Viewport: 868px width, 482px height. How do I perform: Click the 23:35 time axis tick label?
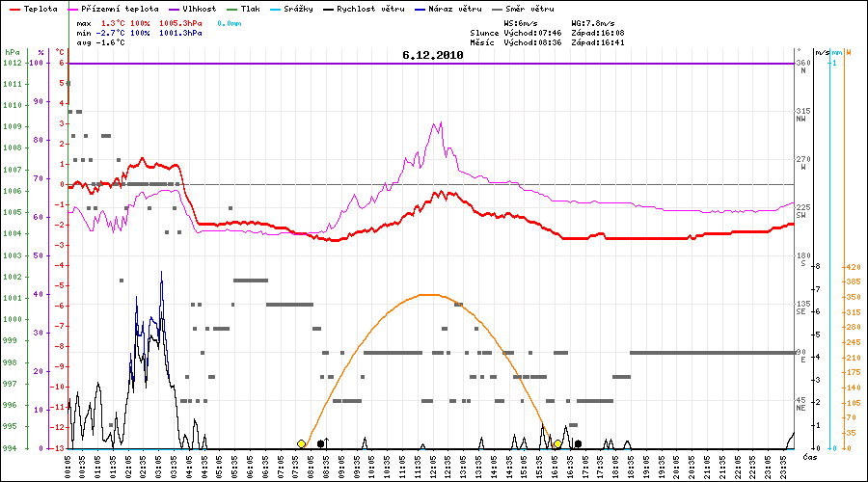783,467
